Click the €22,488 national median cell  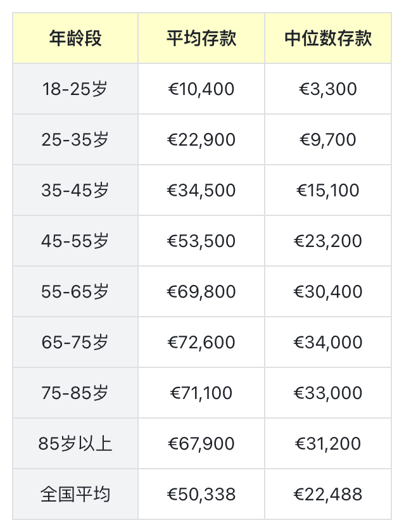coord(328,494)
